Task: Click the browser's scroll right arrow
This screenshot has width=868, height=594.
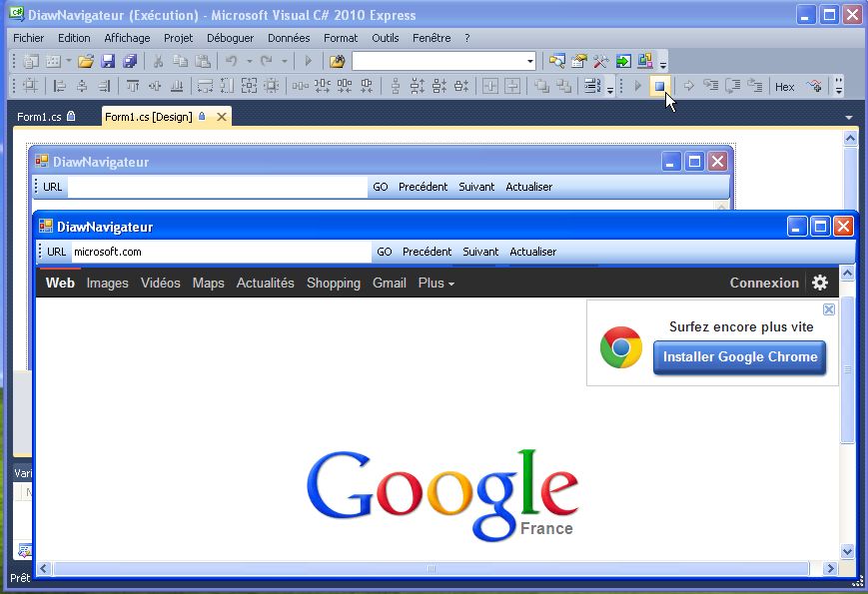Action: tap(829, 568)
